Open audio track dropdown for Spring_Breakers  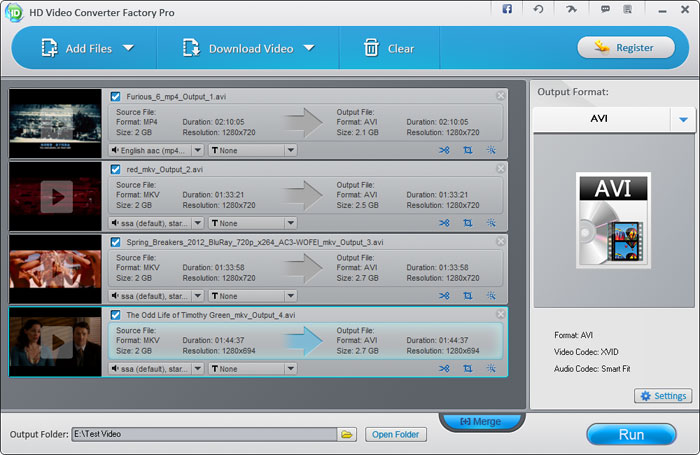198,296
